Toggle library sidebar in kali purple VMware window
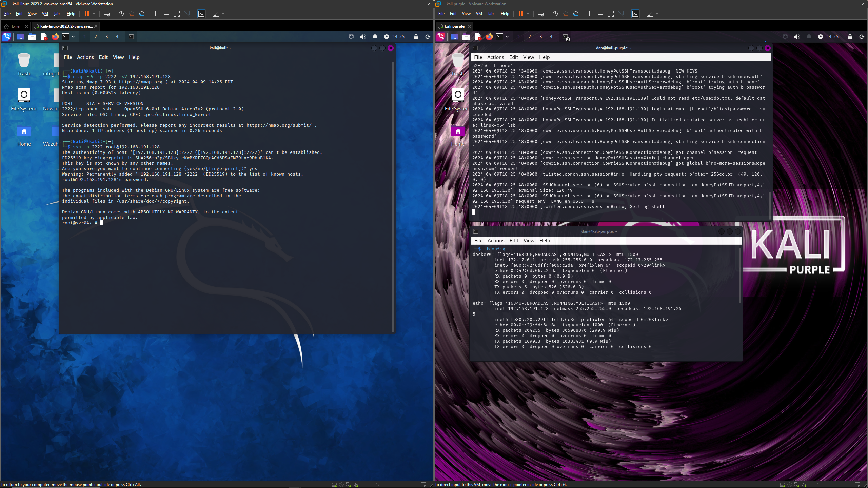 click(x=590, y=14)
